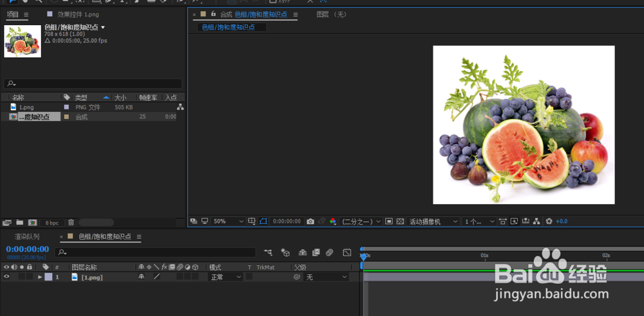Open the 50% magnification dropdown
The image size is (644, 316).
[x=229, y=221]
